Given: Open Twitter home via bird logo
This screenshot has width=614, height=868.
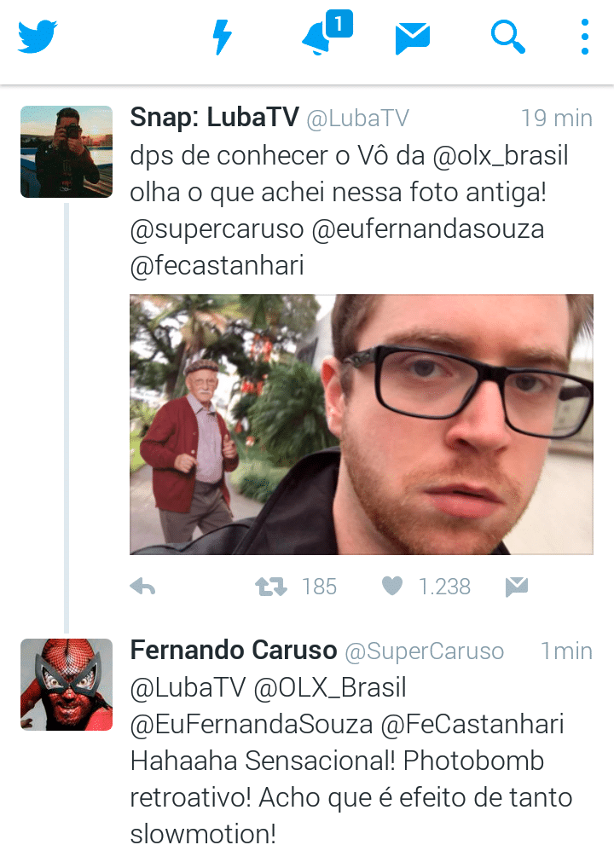Looking at the screenshot, I should (38, 37).
